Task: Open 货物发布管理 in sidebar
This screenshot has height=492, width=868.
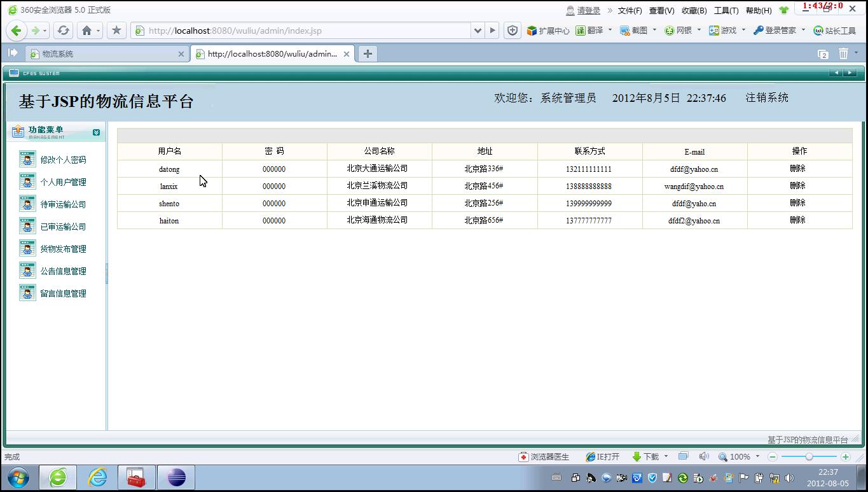Action: pos(63,249)
